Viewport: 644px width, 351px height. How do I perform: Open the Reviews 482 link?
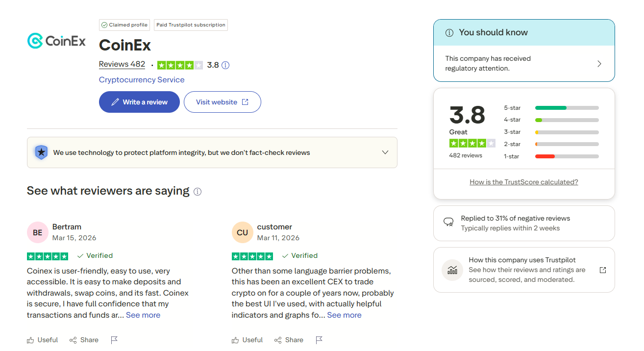coord(122,64)
